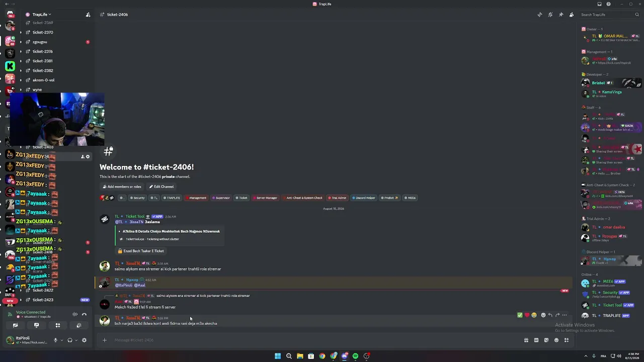Viewport: 644px width, 362px height.
Task: Select the Supervisor role tag
Action: (x=220, y=198)
